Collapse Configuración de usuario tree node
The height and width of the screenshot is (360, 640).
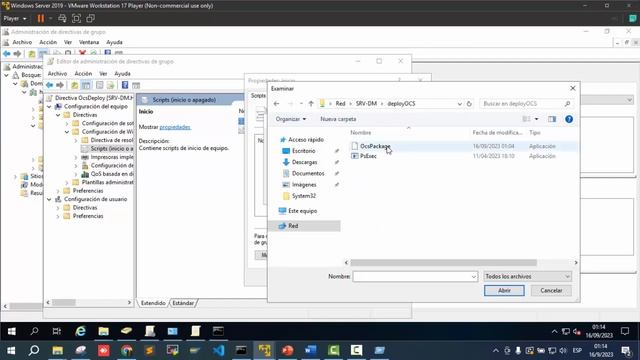tap(49, 199)
